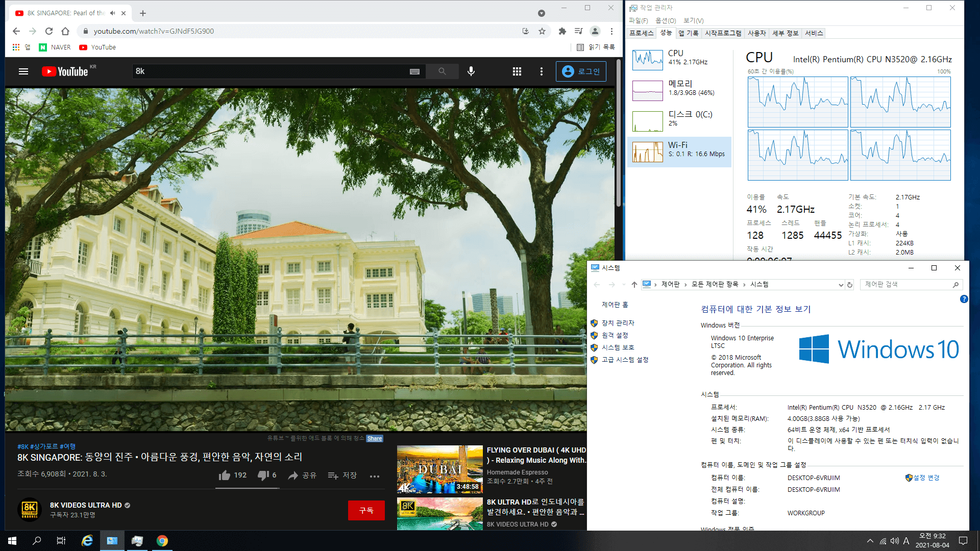Screen dimensions: 980x551
Task: Show hidden tray icons chevron
Action: (x=870, y=541)
